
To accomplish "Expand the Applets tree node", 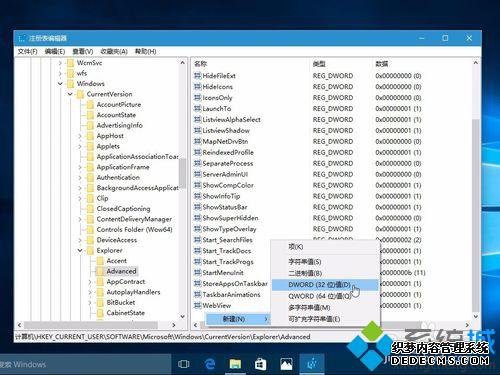I will (x=80, y=146).
